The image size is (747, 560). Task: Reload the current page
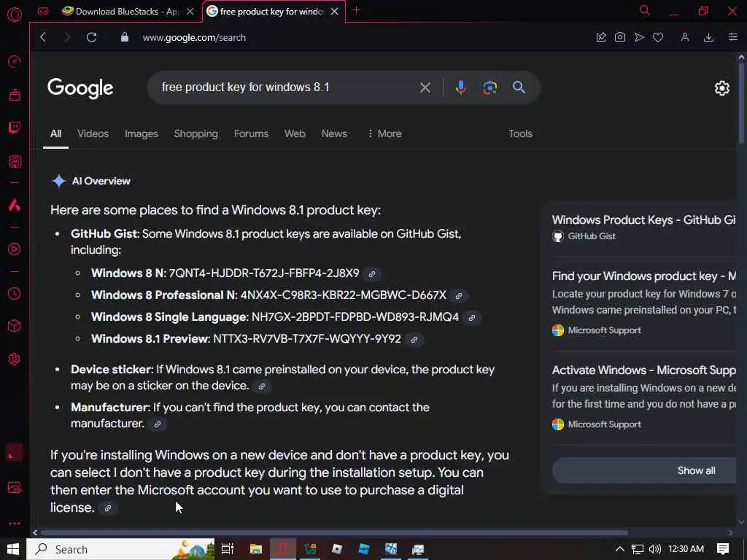tap(91, 37)
